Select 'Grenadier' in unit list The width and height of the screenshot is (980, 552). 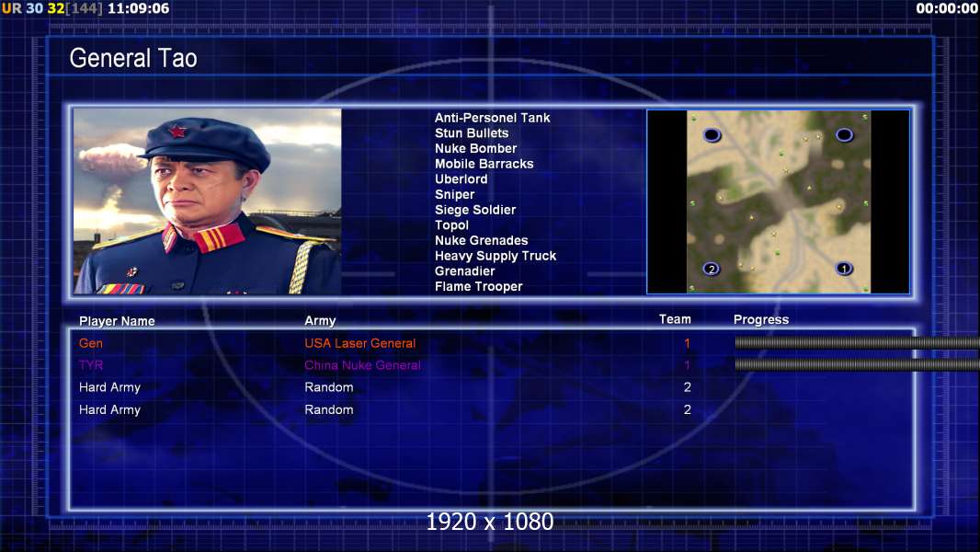pos(465,270)
